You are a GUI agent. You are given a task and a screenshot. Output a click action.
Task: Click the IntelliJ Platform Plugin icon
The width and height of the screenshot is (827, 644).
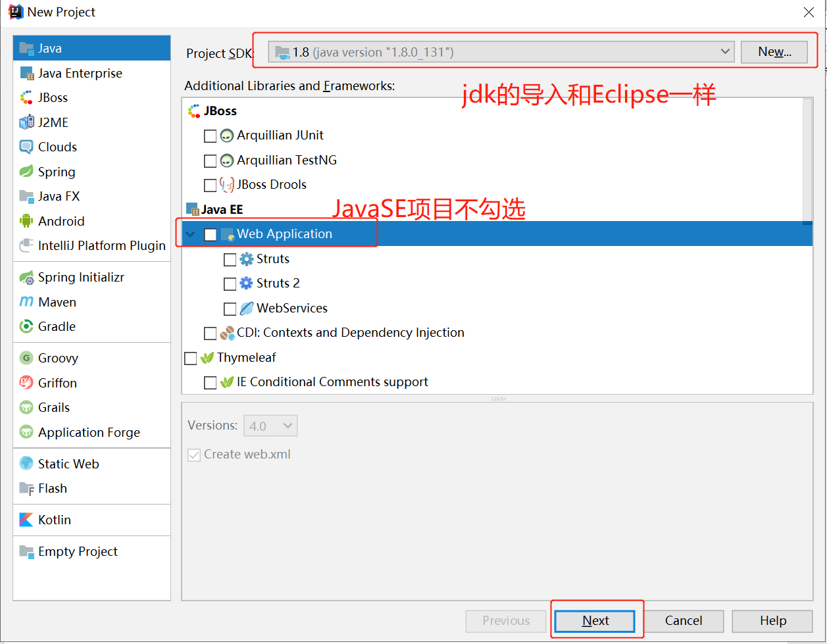pos(26,245)
